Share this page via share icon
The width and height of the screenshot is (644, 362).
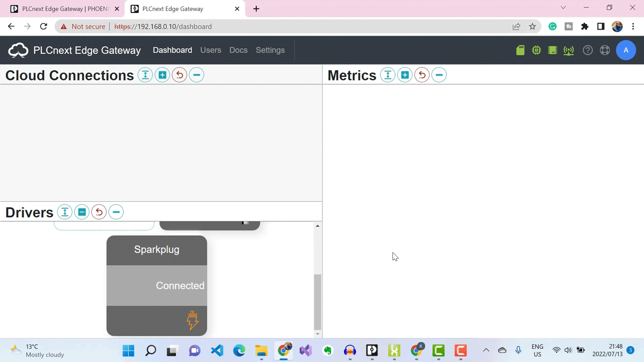pyautogui.click(x=516, y=26)
